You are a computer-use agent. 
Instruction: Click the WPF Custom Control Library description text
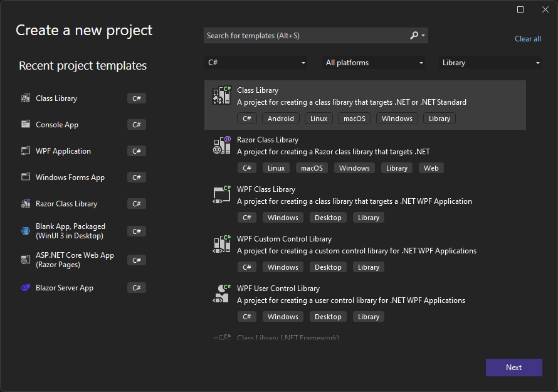357,251
